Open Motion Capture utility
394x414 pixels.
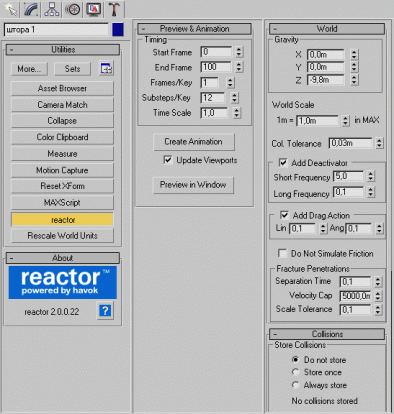(62, 170)
